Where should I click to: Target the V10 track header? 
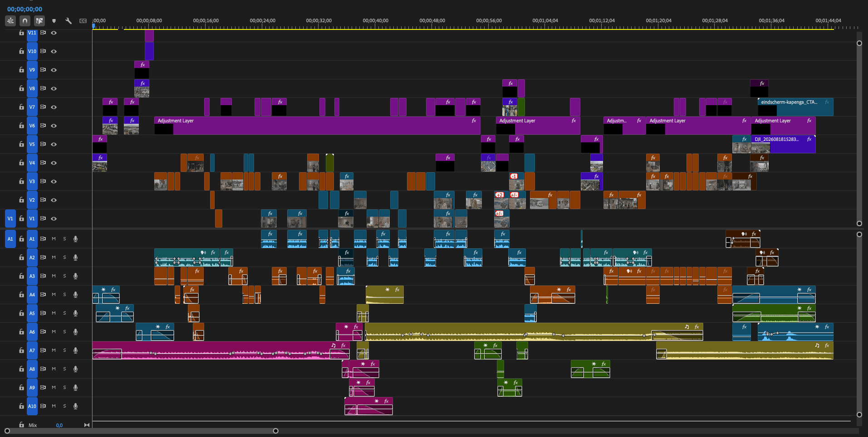tap(32, 51)
